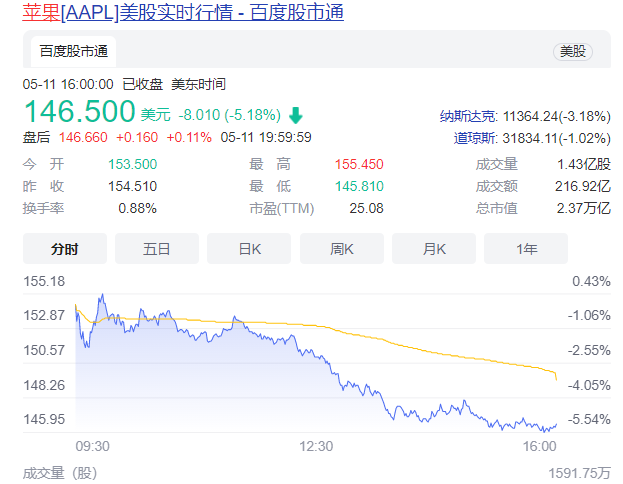Click the 美股 tag badge
Image resolution: width=623 pixels, height=484 pixels.
[573, 51]
